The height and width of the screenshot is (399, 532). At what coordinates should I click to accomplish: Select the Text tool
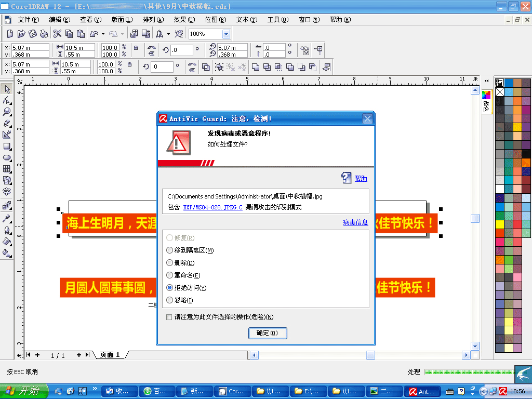7,192
